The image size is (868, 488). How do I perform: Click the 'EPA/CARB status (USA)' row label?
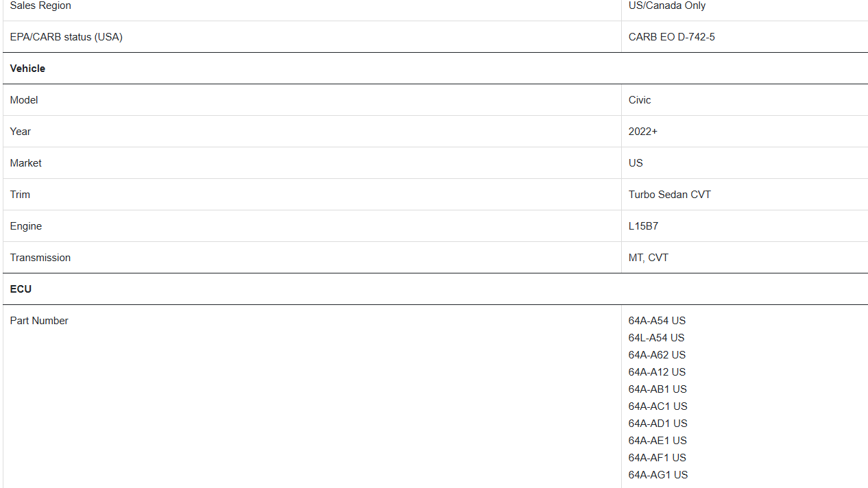click(x=66, y=37)
